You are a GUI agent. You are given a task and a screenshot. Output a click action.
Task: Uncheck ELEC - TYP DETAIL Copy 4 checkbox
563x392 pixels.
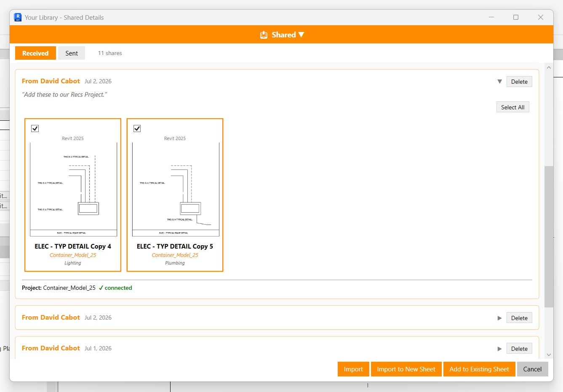pos(35,128)
